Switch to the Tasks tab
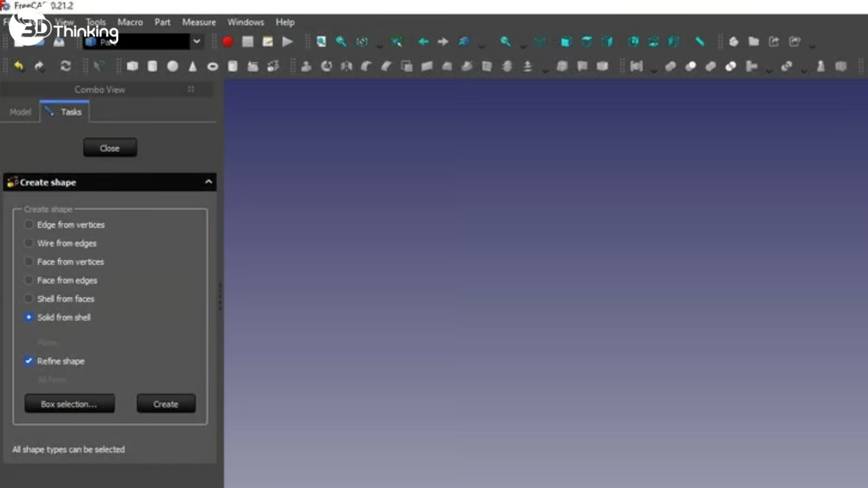The width and height of the screenshot is (868, 488). click(x=64, y=112)
